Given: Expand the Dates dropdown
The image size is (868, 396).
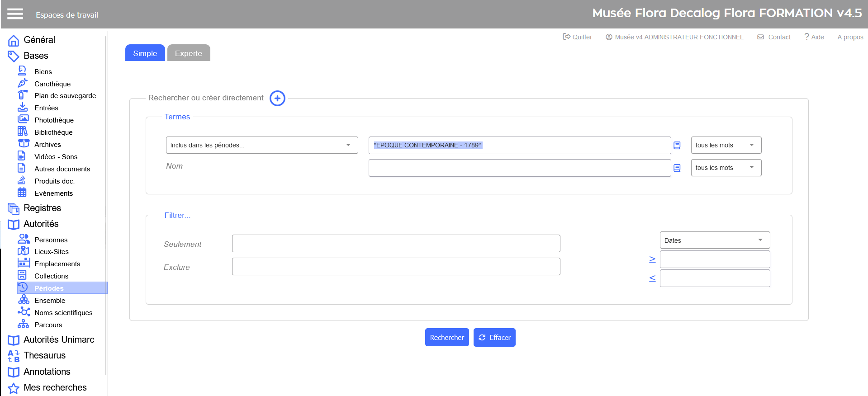Looking at the screenshot, I should pyautogui.click(x=714, y=240).
